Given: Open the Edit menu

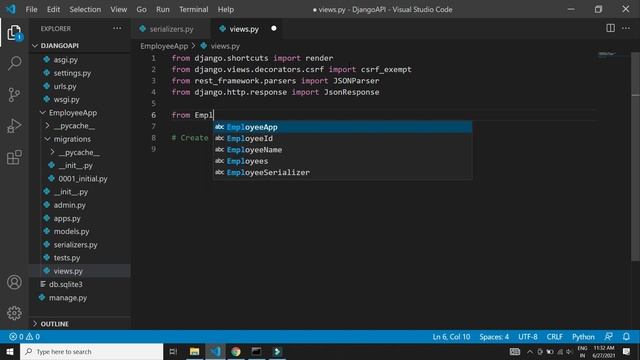Looking at the screenshot, I should (53, 9).
